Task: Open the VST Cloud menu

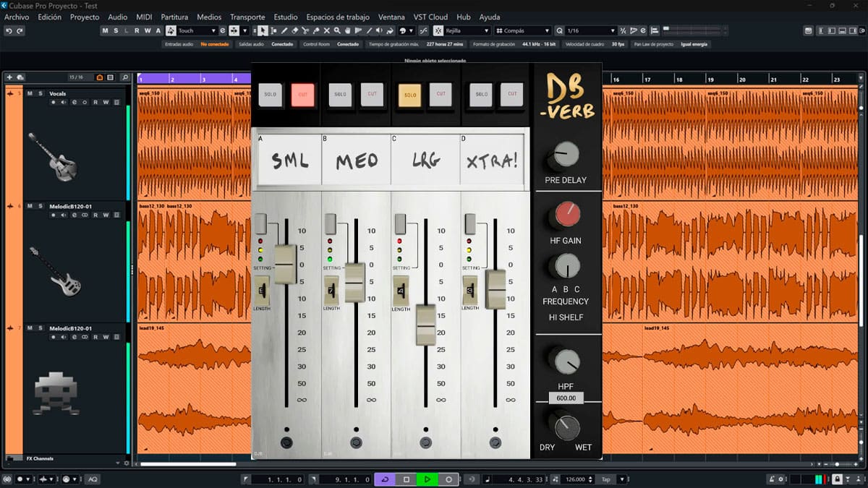Action: tap(430, 17)
